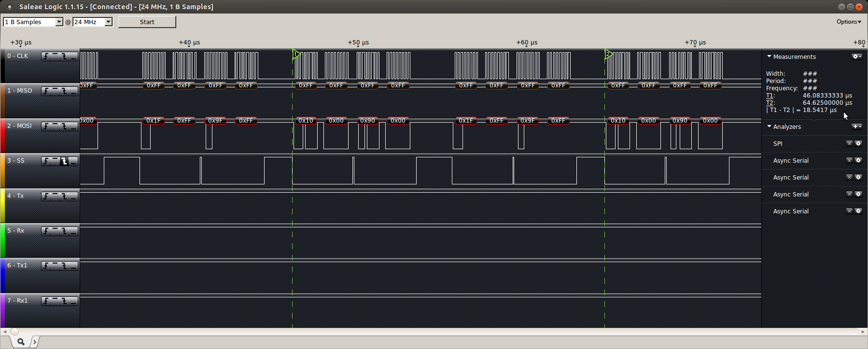Image resolution: width=868 pixels, height=349 pixels.
Task: Open settings gear for SPI analyzer
Action: pos(858,143)
